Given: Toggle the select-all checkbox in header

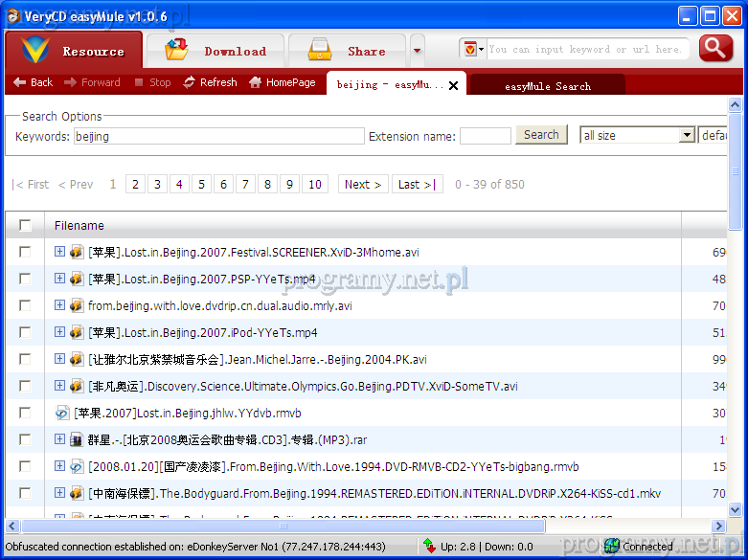Looking at the screenshot, I should (x=25, y=226).
